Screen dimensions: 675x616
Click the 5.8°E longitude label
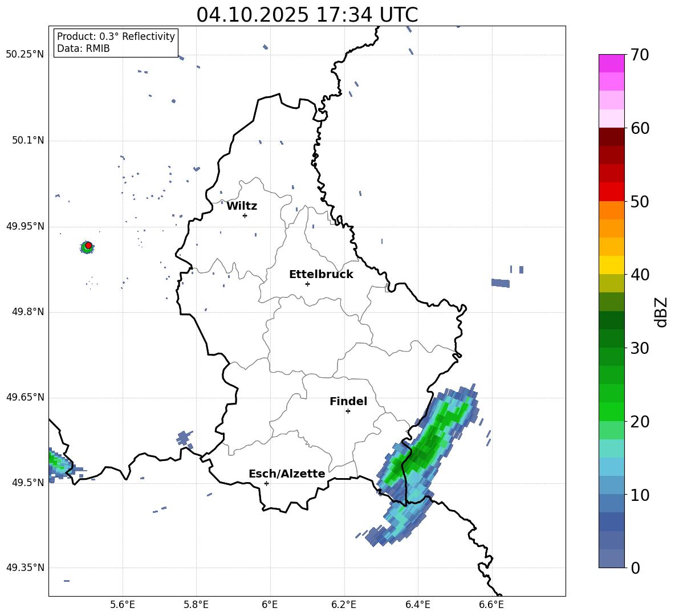click(196, 605)
